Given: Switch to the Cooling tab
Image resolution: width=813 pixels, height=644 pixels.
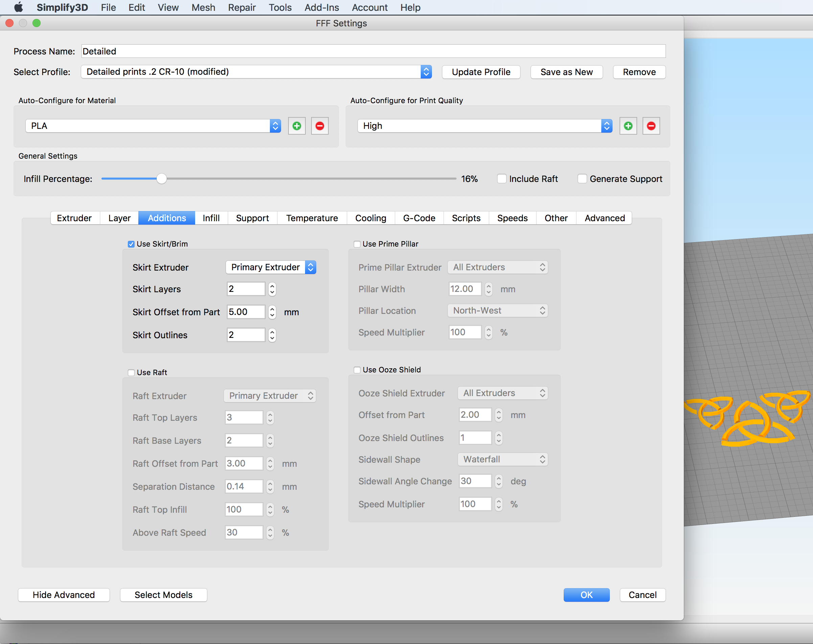Looking at the screenshot, I should [371, 218].
